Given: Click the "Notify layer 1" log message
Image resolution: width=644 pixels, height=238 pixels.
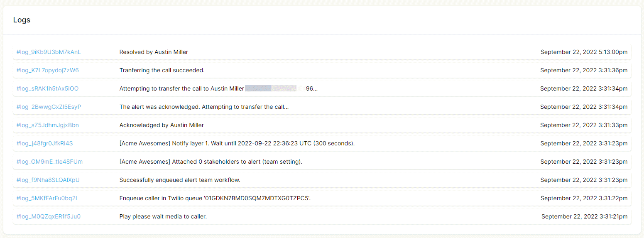Looking at the screenshot, I should point(237,143).
